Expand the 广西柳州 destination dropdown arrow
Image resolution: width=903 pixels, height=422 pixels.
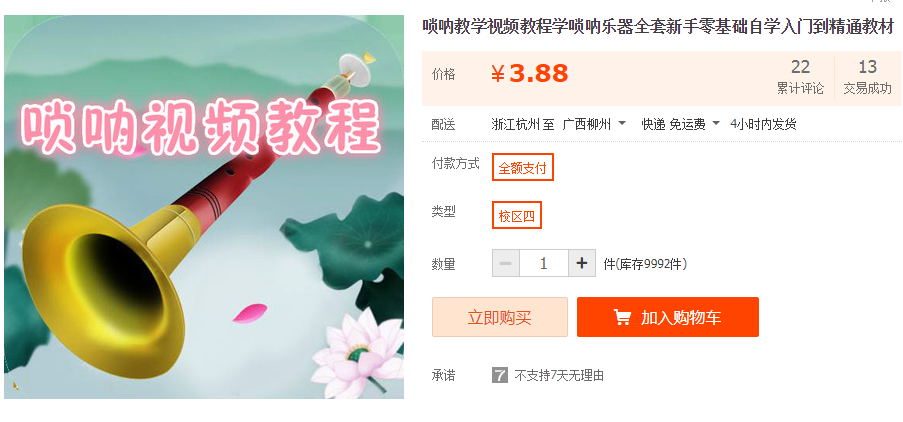622,123
